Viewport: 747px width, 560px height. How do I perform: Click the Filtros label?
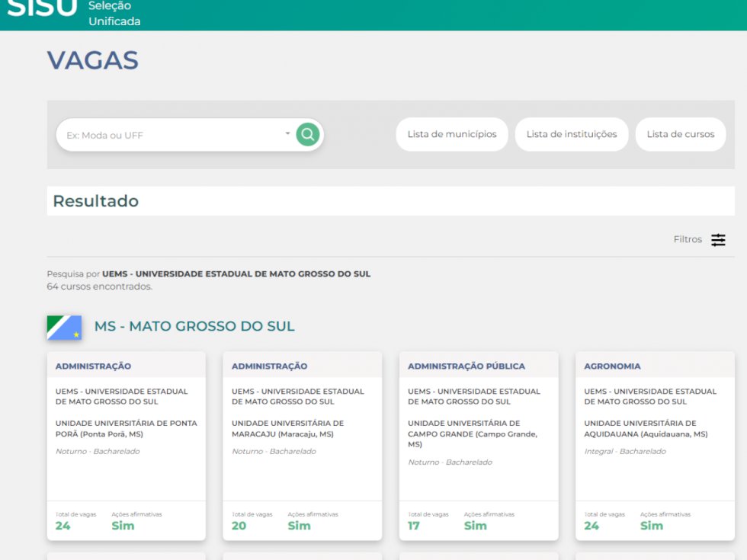[688, 239]
